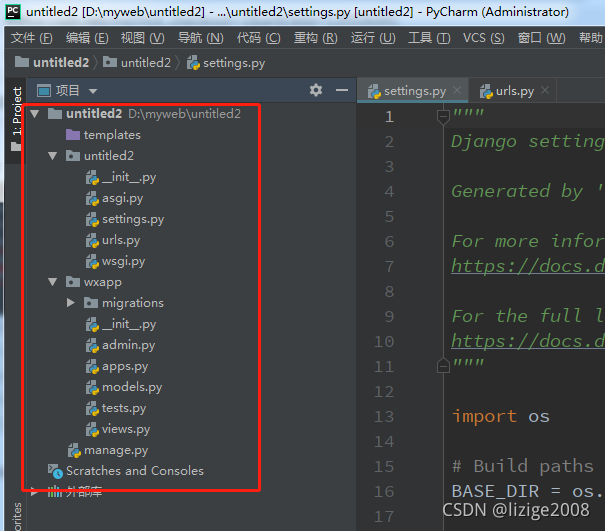Open the 工具 (T) menu
Screen dimensions: 605x531
coord(429,38)
